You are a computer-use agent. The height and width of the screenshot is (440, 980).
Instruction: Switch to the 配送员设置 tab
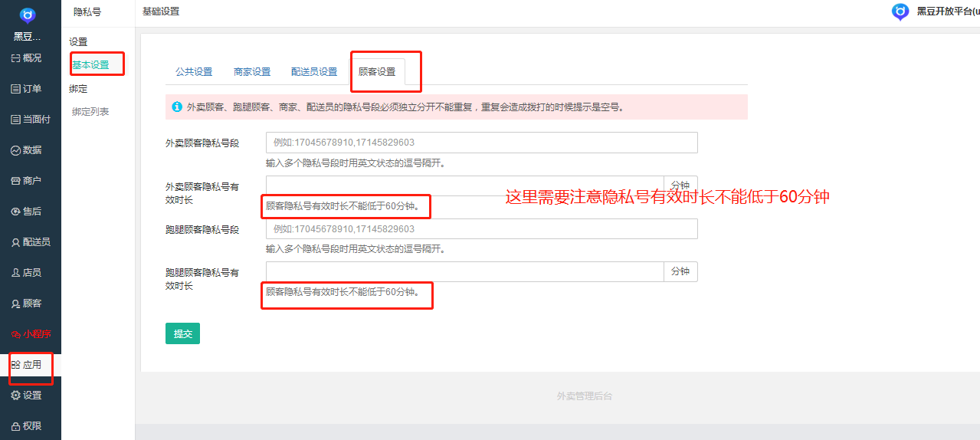click(x=314, y=72)
